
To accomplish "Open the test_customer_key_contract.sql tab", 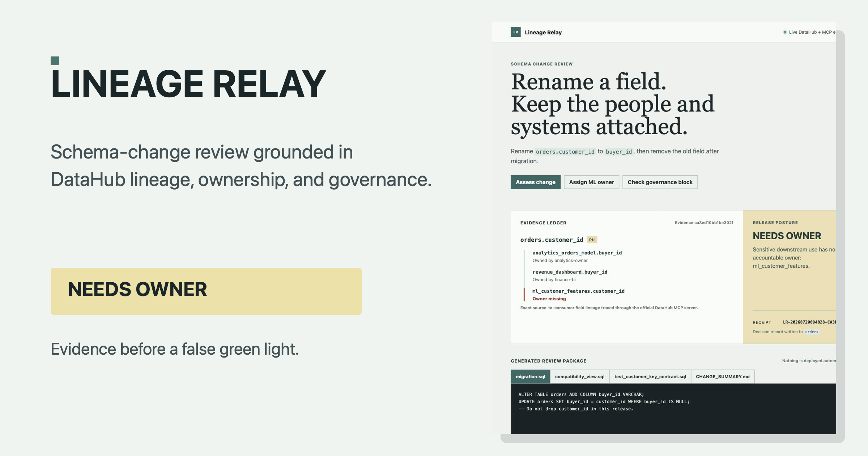I will click(x=650, y=376).
